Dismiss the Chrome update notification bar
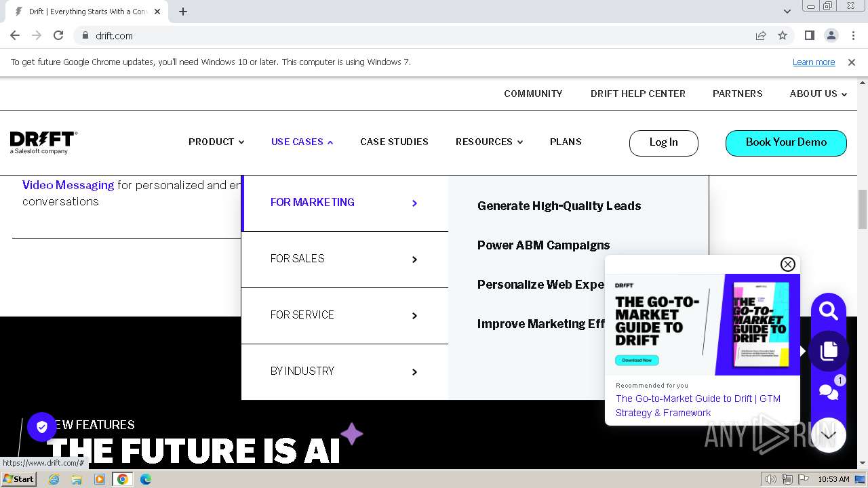The image size is (868, 488). click(852, 62)
